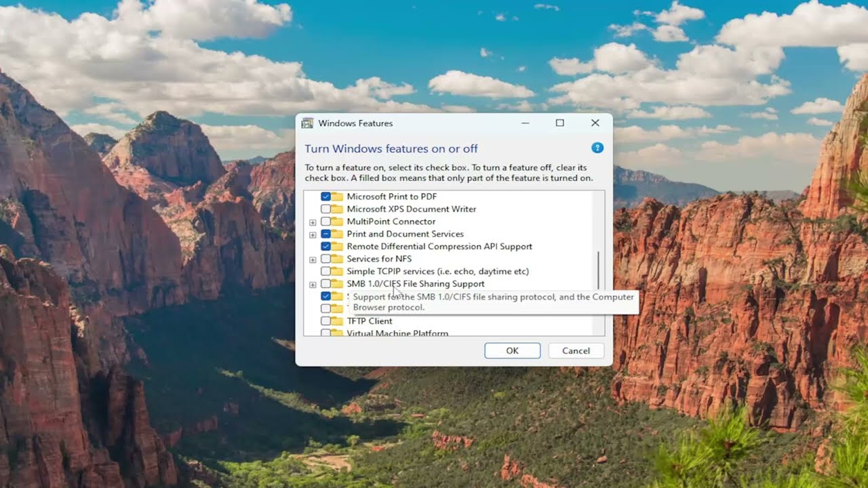Clear Remote Differential Compression API Support checkbox
Viewport: 868px width, 488px height.
(325, 246)
